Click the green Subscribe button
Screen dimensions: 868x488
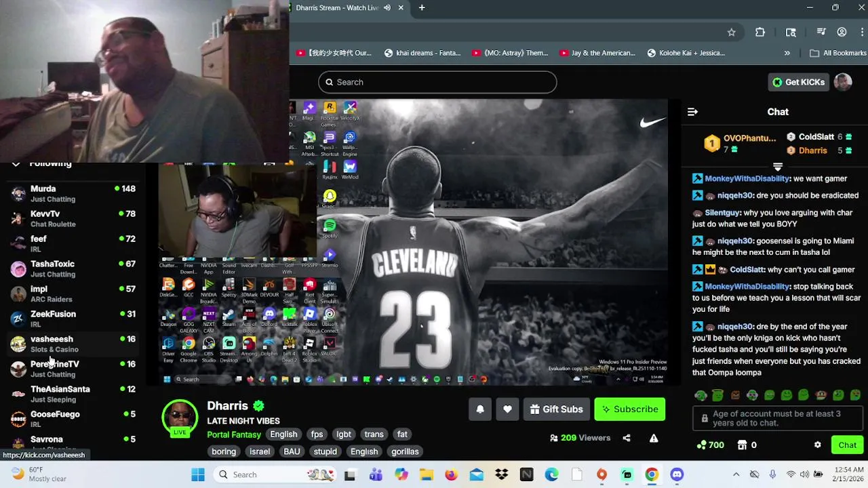[x=630, y=409]
